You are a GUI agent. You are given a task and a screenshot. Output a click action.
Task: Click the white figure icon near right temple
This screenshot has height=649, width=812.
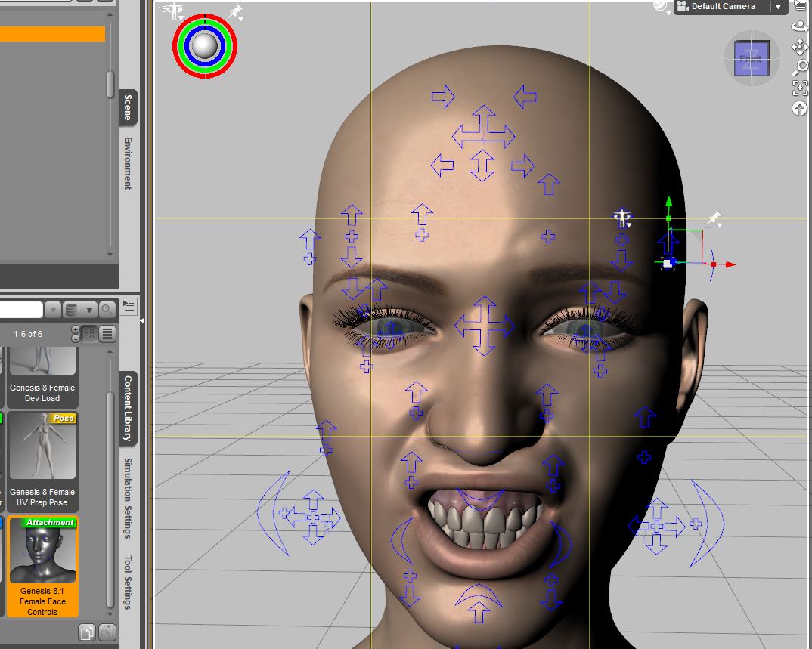(622, 218)
